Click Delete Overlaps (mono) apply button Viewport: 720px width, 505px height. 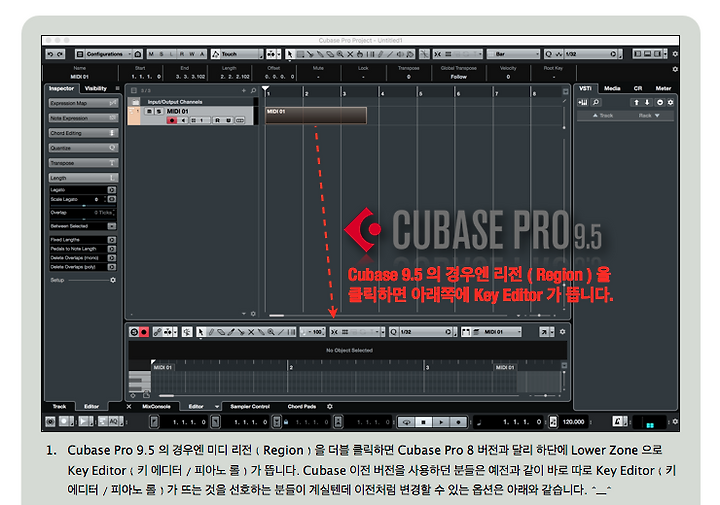click(112, 258)
